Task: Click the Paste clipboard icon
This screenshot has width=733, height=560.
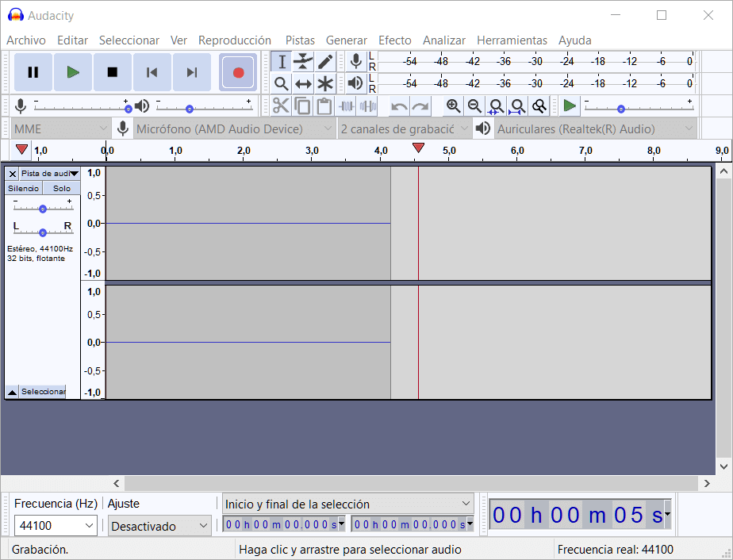Action: (x=324, y=106)
